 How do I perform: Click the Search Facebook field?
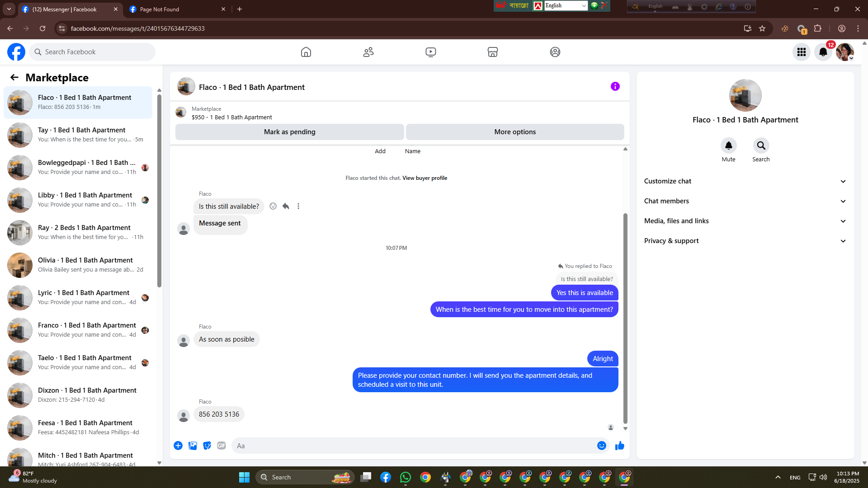[92, 52]
